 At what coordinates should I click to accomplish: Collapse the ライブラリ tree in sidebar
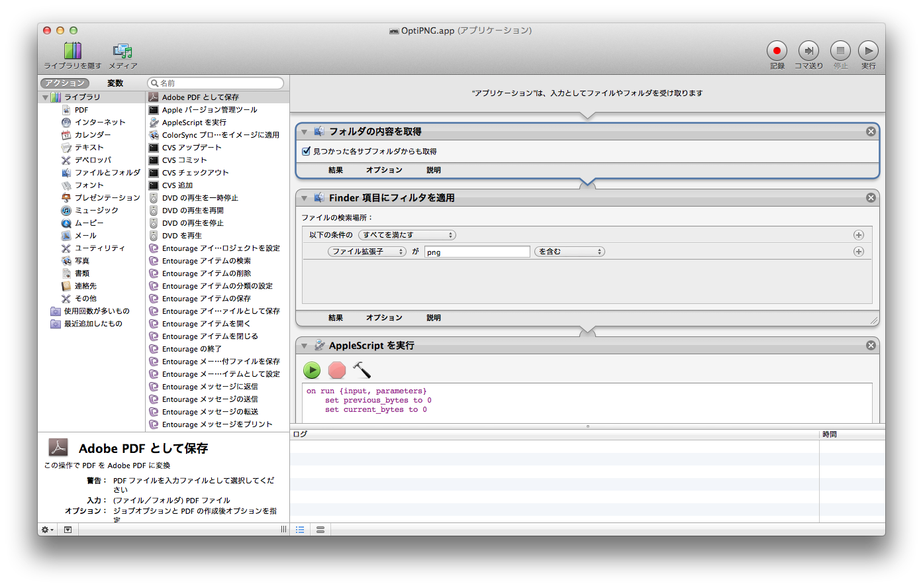point(46,97)
